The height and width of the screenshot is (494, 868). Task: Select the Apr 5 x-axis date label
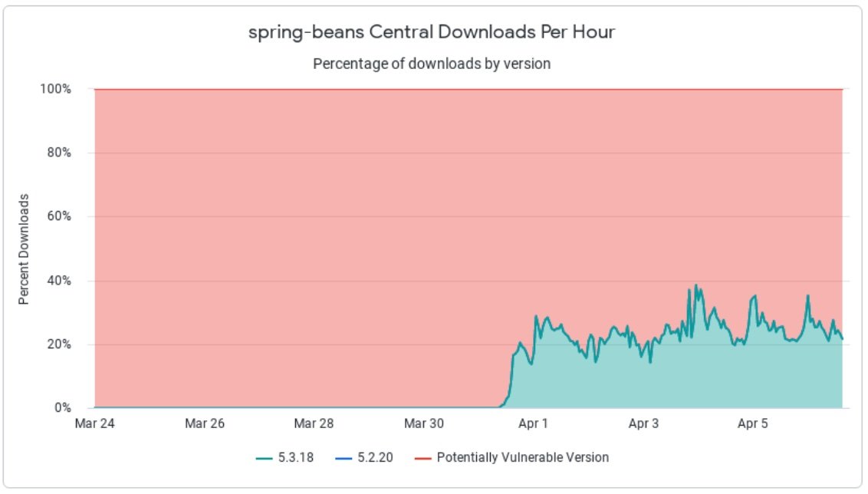pos(753,423)
